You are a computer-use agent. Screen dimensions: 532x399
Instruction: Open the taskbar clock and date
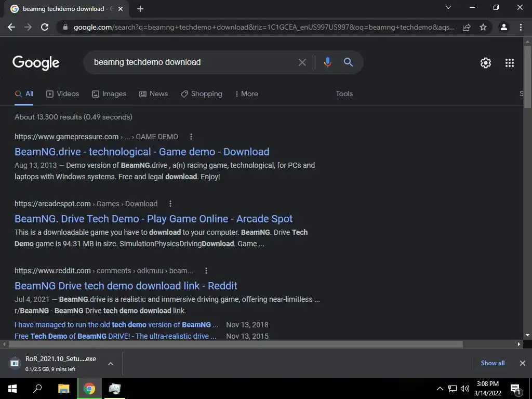tap(487, 389)
